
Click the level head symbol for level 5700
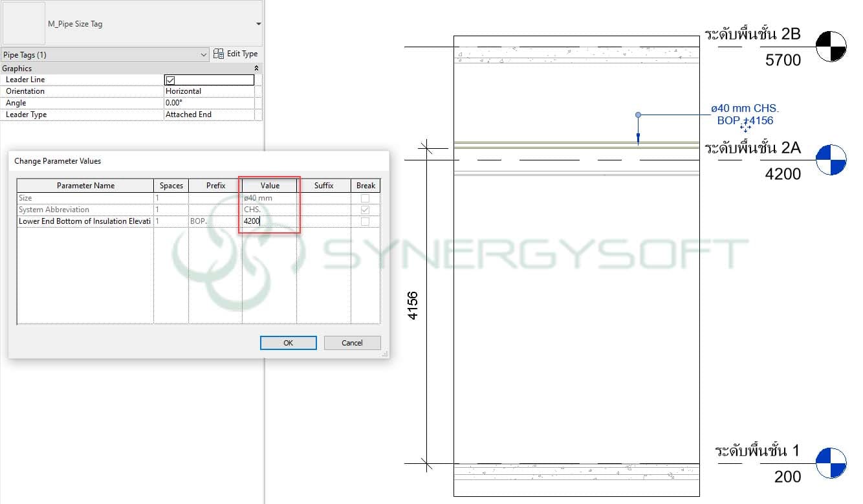[x=831, y=47]
